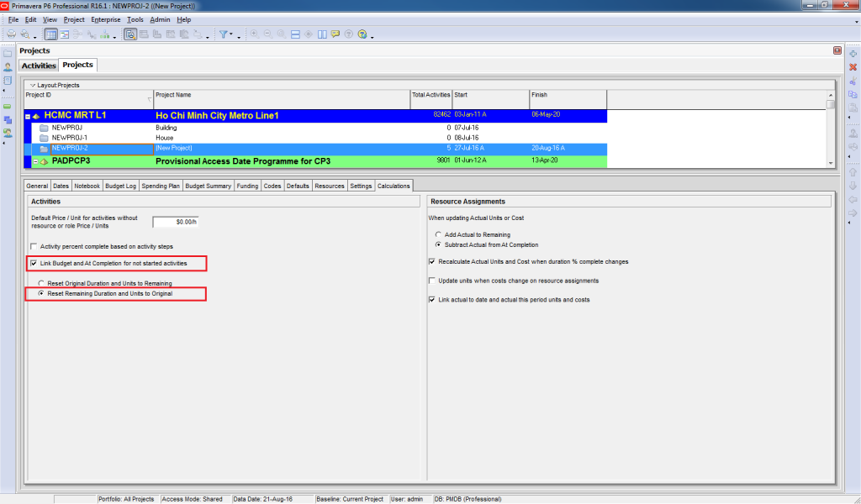The width and height of the screenshot is (861, 504).
Task: Click the Copy icon on right bar
Action: point(853,94)
